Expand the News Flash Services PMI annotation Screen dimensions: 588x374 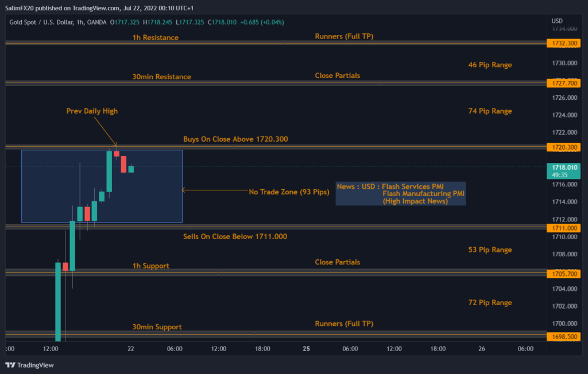click(x=400, y=193)
